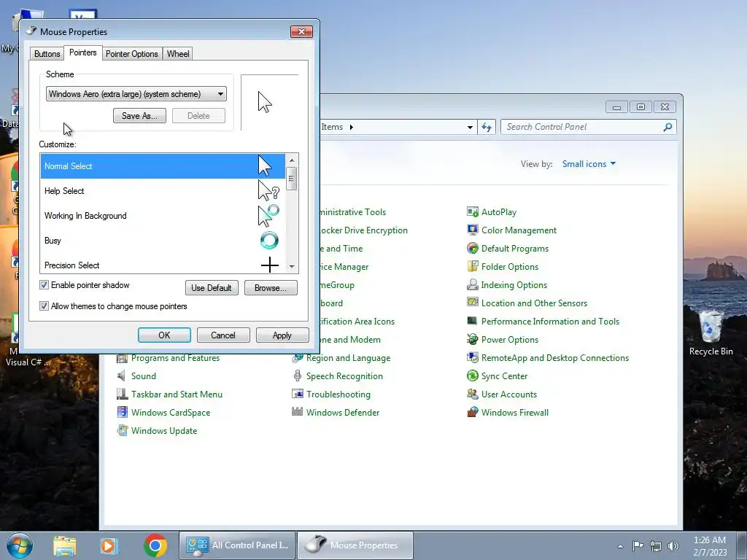Image resolution: width=747 pixels, height=560 pixels.
Task: Click the search magnifier icon in Control Panel
Action: point(667,127)
